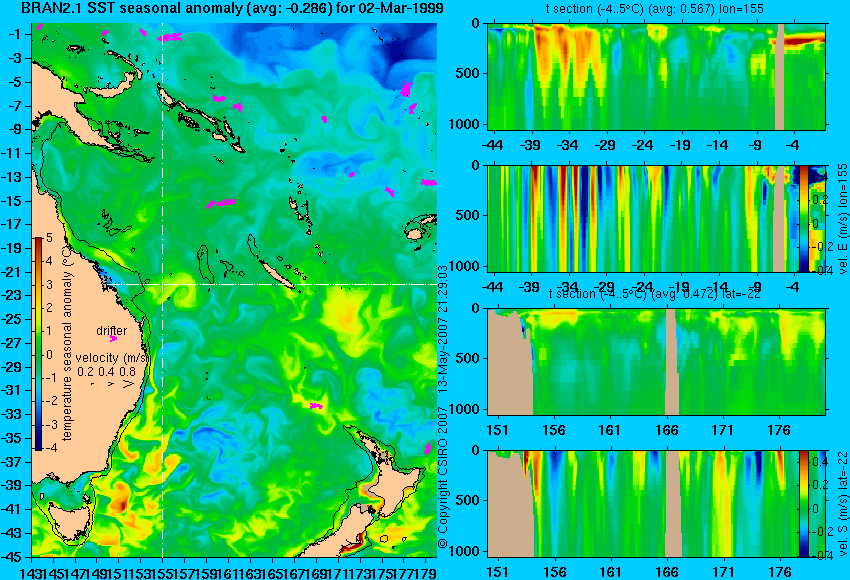Click the "-45" label on the map latitude axis
This screenshot has height=580, width=850.
coord(13,557)
